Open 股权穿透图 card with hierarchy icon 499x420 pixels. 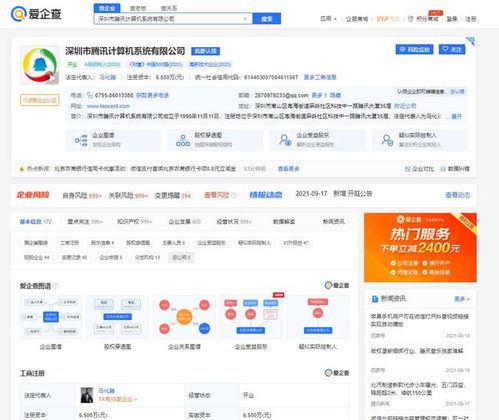tap(215, 140)
